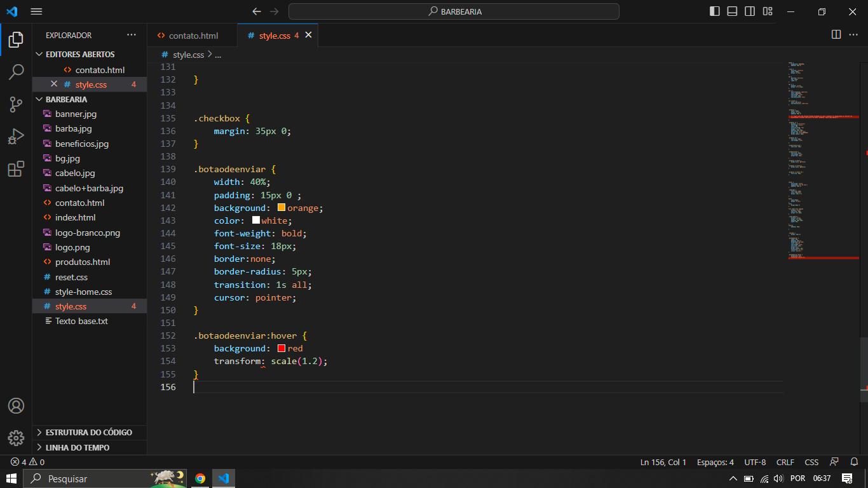The width and height of the screenshot is (868, 488).
Task: Open Texto base.txt in the file tree
Action: 90,321
